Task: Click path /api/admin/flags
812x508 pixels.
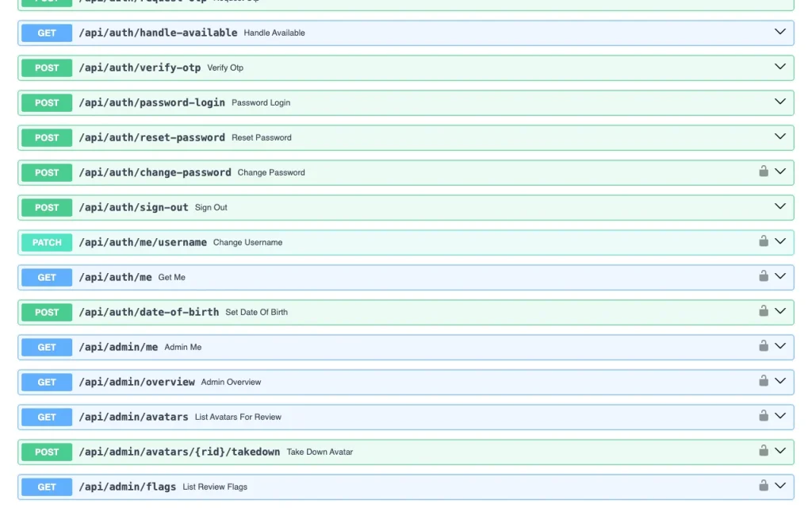Action: click(x=128, y=487)
